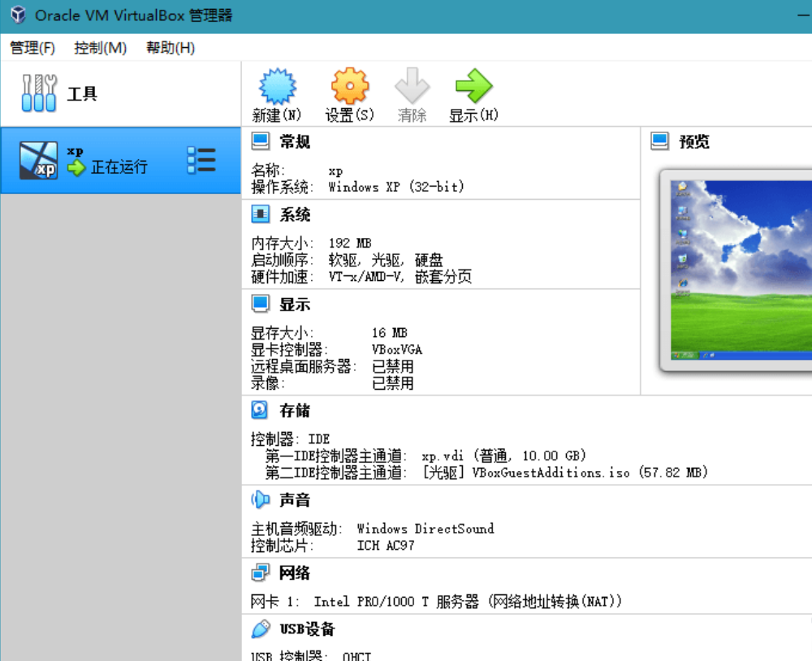This screenshot has height=661, width=812.
Task: Click the "VT-x/AMD-V, 嵌套分页" acceleration value
Action: pyautogui.click(x=400, y=277)
